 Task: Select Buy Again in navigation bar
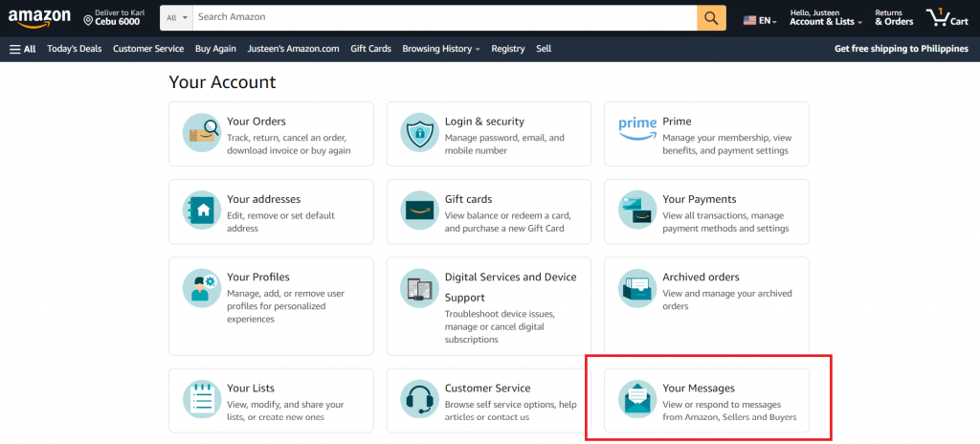(215, 49)
